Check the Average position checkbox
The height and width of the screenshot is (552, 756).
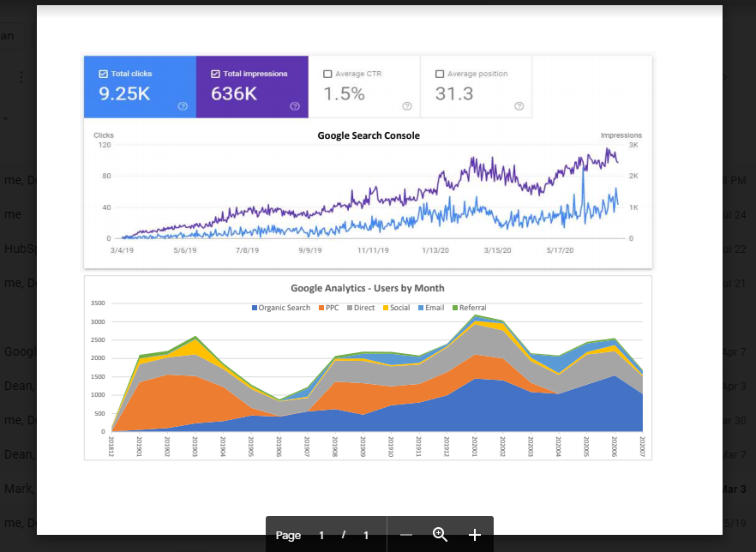point(439,74)
